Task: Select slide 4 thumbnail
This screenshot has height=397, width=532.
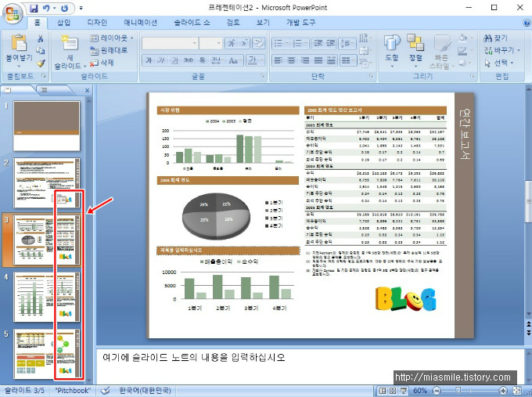Action: point(46,297)
